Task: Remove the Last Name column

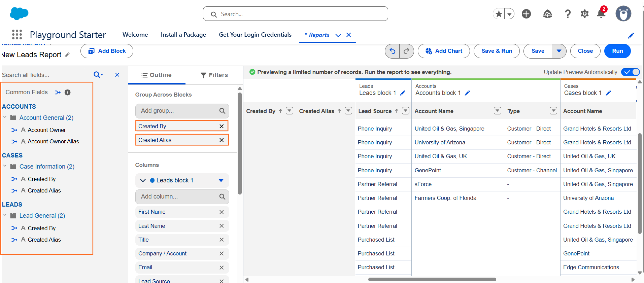Action: 222,226
